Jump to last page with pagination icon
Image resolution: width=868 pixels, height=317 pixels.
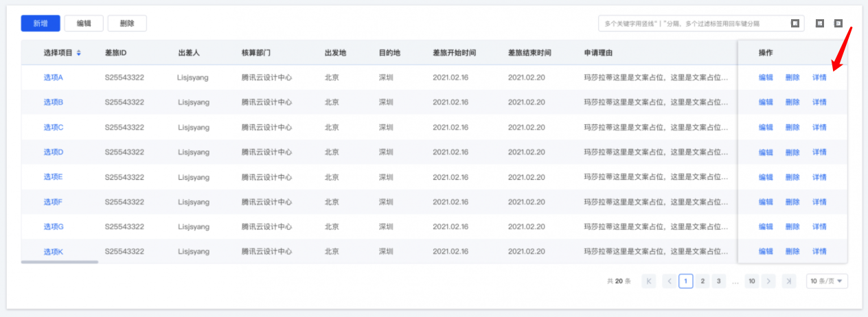[x=789, y=281]
